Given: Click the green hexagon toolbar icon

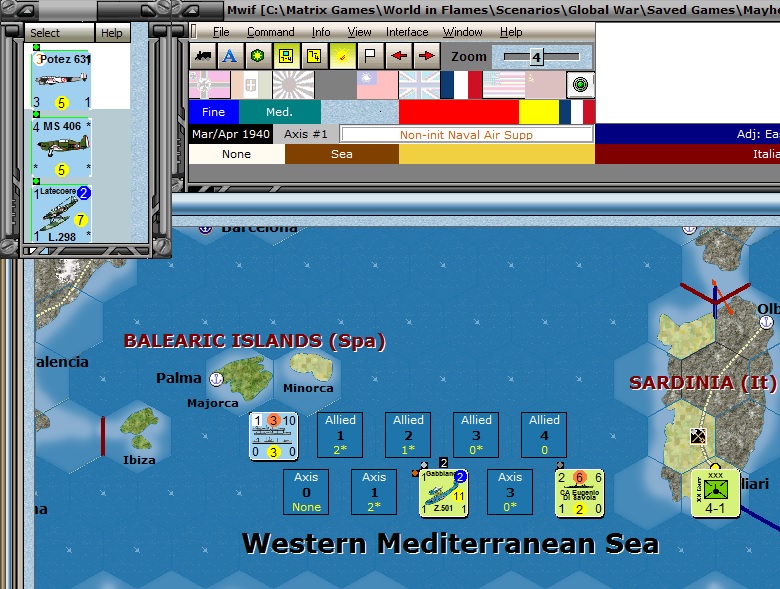Looking at the screenshot, I should 257,56.
